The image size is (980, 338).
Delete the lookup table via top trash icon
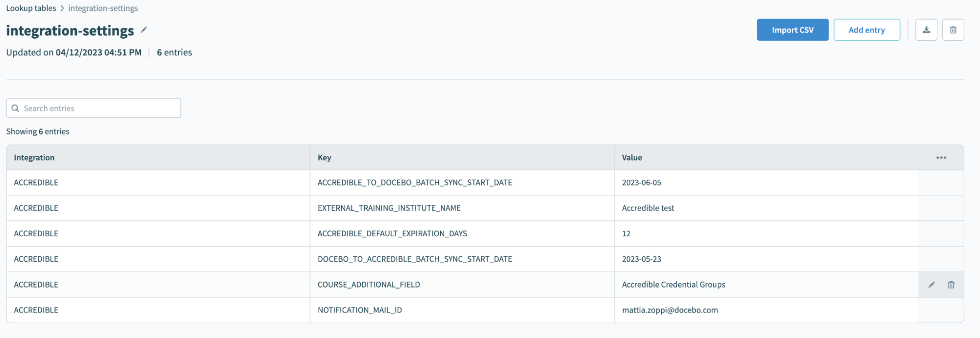coord(953,30)
